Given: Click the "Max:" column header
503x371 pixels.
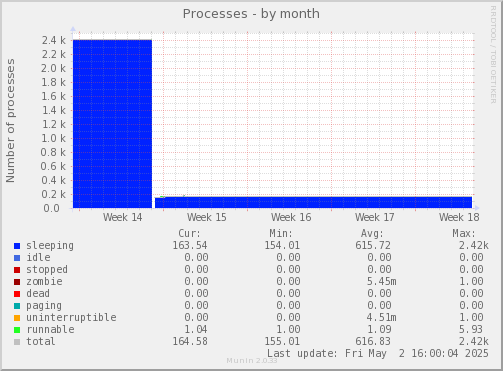Looking at the screenshot, I should coord(464,233).
